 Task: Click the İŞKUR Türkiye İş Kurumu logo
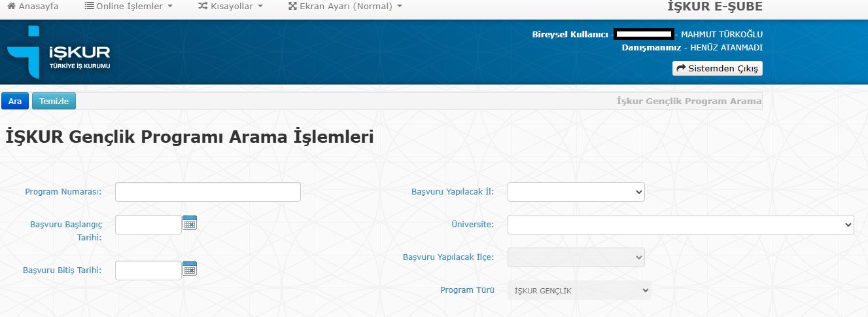[x=59, y=52]
